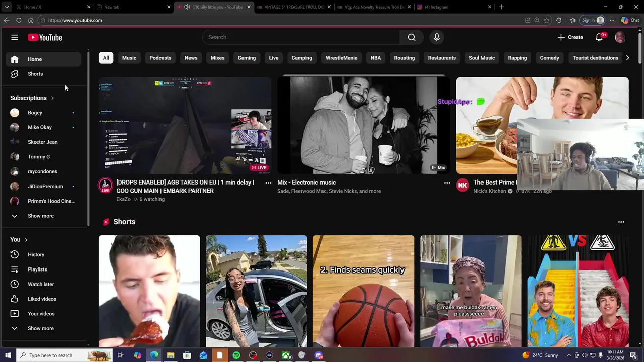The image size is (644, 362).
Task: Open the YouTube guide hamburger menu
Action: coord(14,37)
